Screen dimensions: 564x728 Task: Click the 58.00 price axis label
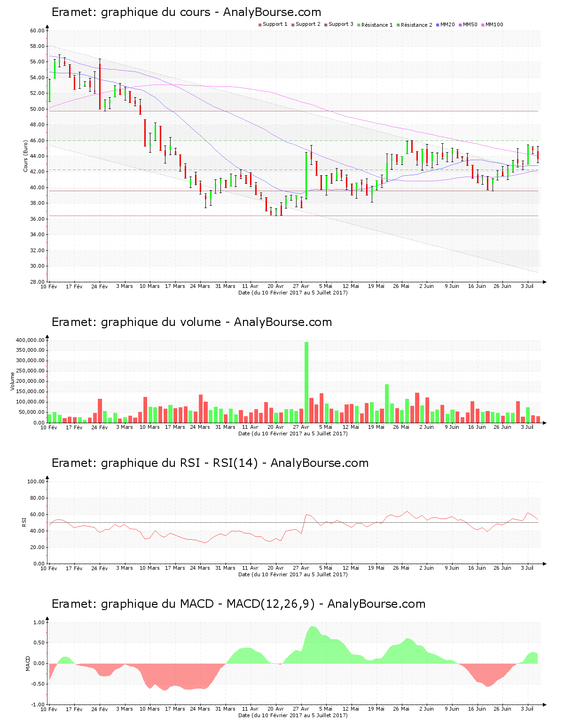[x=37, y=46]
